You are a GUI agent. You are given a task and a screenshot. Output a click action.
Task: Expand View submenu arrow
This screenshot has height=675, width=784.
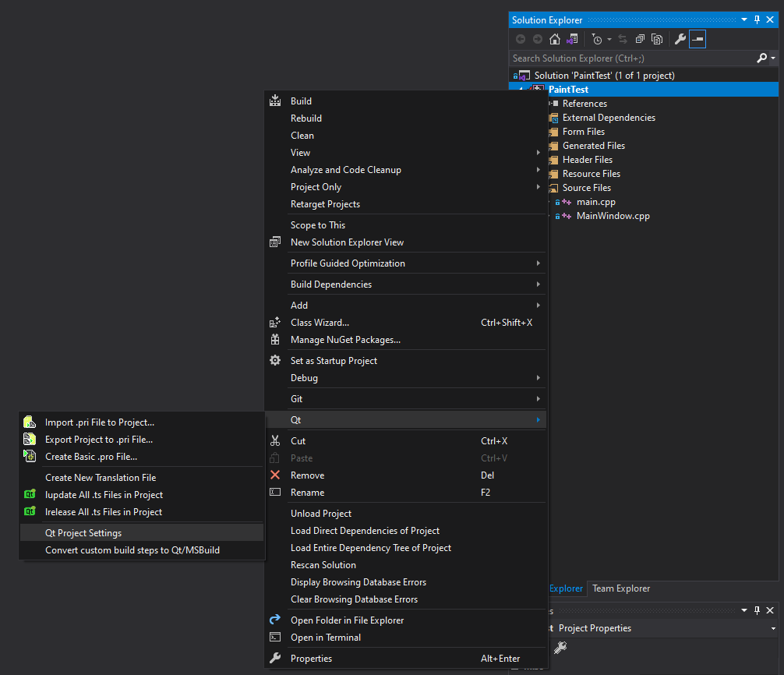[x=538, y=153]
